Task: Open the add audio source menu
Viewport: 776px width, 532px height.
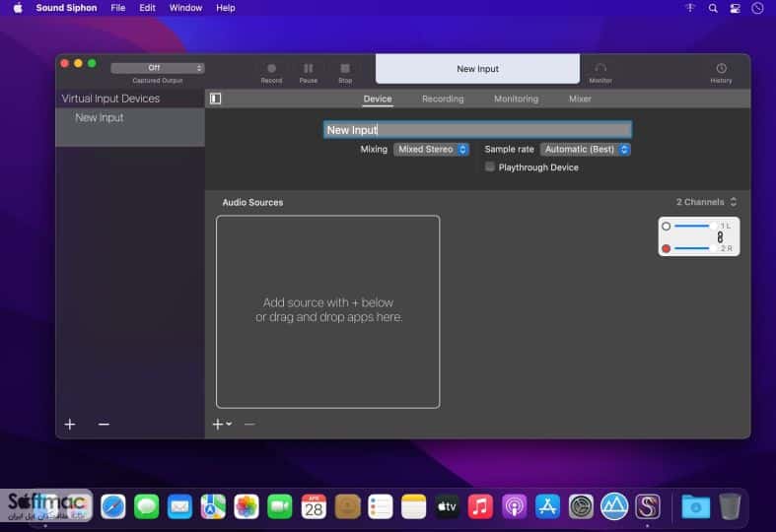Action: (x=222, y=424)
